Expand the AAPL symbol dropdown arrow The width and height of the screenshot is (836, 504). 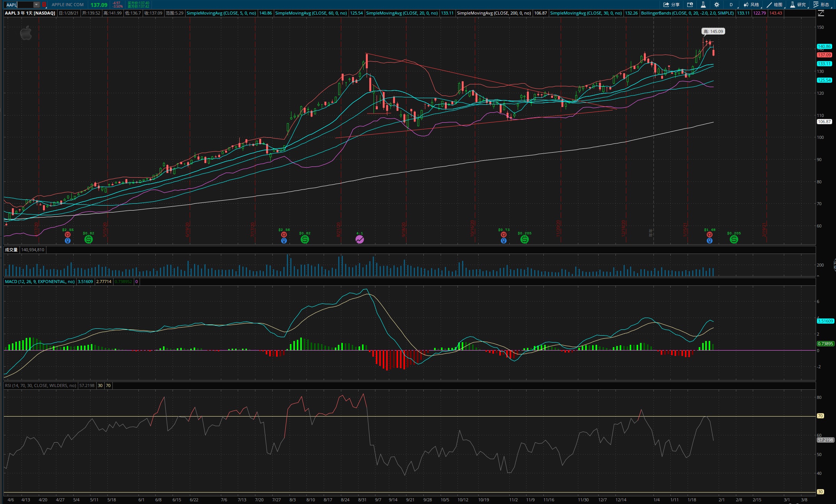[x=36, y=5]
